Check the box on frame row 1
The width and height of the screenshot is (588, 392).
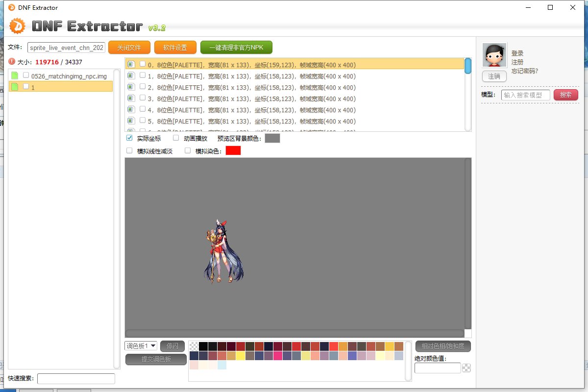(x=143, y=75)
